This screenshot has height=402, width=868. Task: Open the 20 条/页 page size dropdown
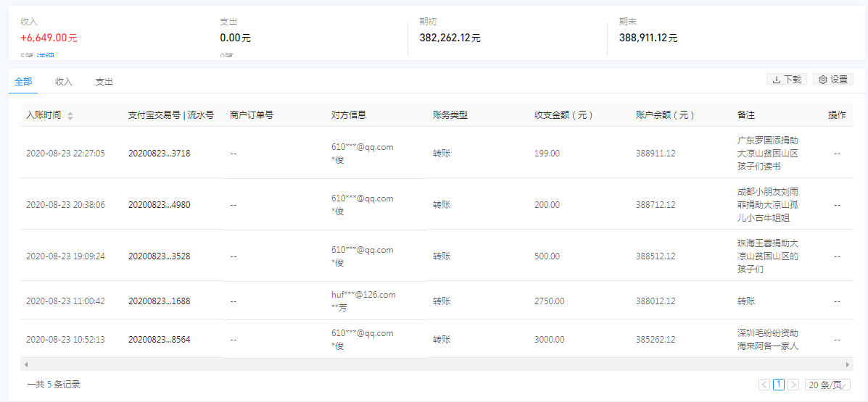[827, 385]
